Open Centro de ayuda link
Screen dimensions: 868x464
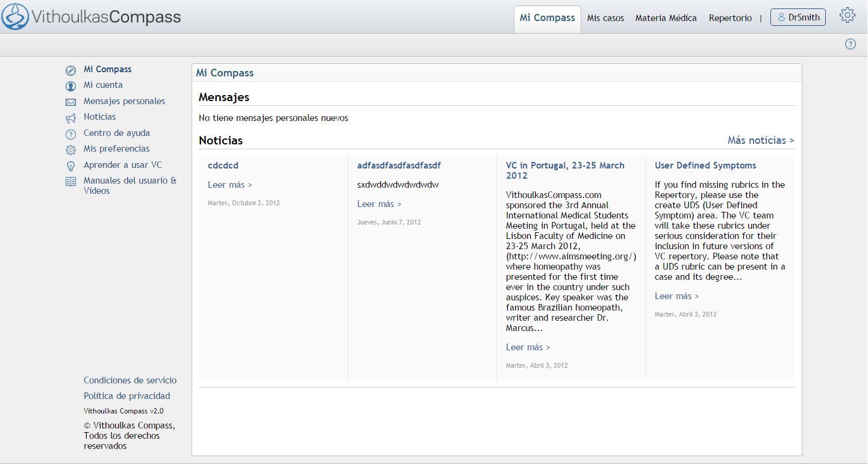(x=117, y=133)
